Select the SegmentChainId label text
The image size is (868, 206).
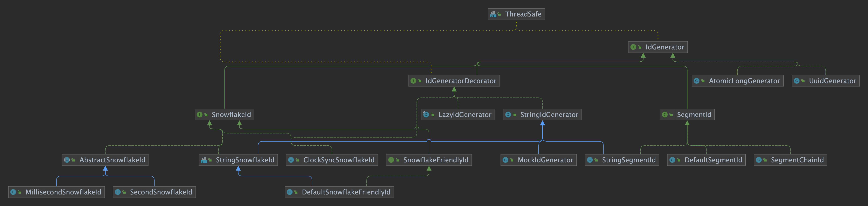point(797,160)
